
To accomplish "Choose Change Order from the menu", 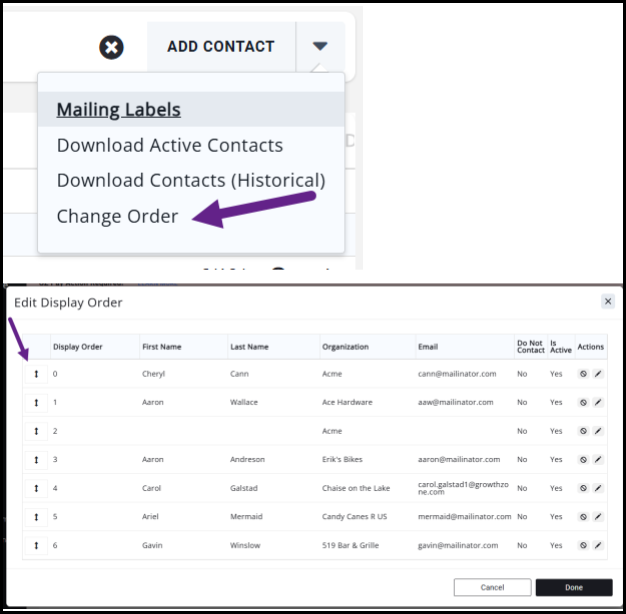I will (x=118, y=216).
